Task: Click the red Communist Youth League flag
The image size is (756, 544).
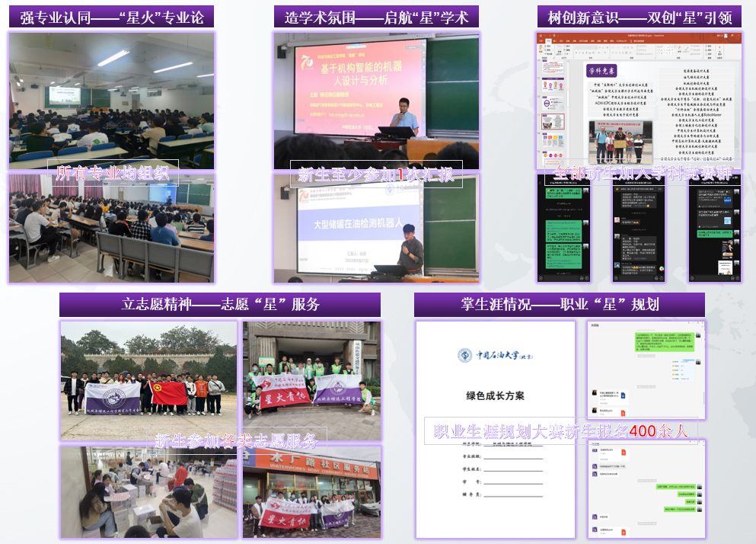Action: [x=169, y=392]
